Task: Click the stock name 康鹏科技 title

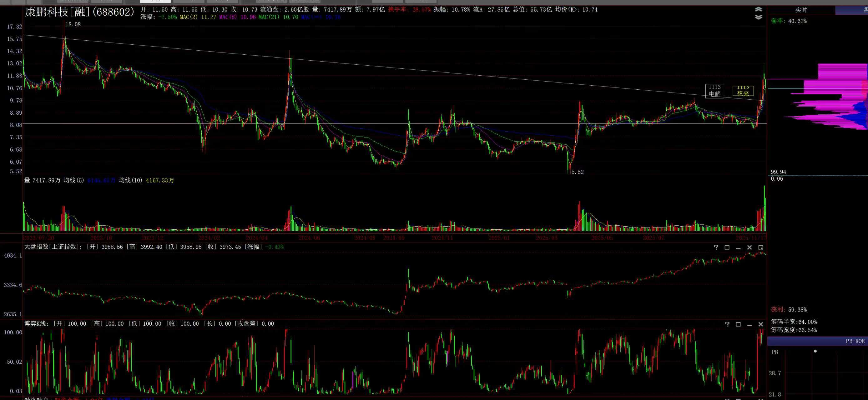Action: [x=47, y=12]
